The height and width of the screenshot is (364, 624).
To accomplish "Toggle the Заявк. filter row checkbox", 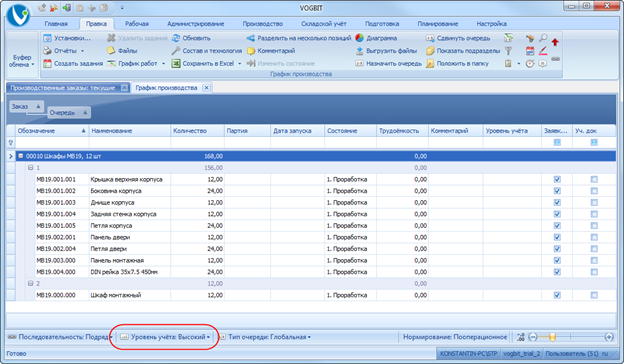I will [x=557, y=142].
